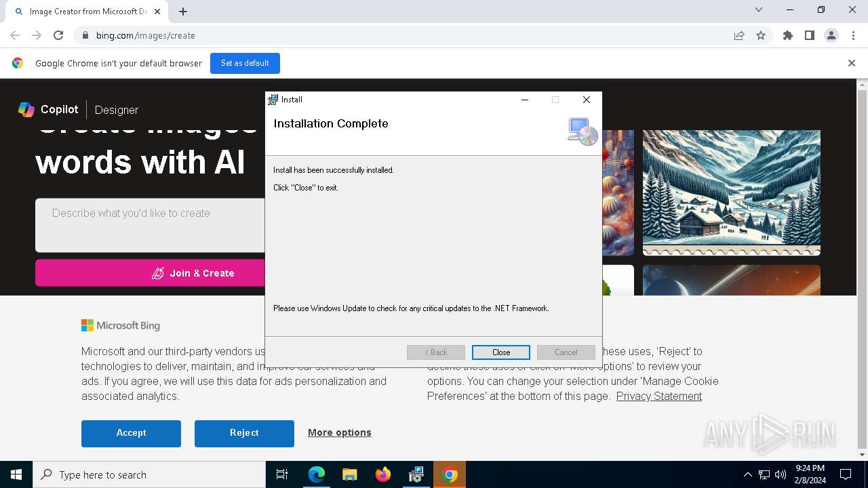868x488 pixels.
Task: Switch to Chrome taskbar icon
Action: click(x=449, y=474)
